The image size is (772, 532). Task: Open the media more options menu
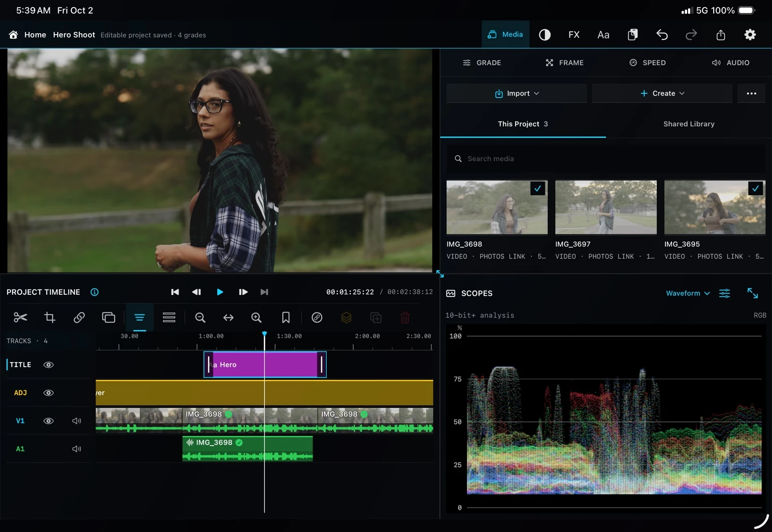click(751, 93)
